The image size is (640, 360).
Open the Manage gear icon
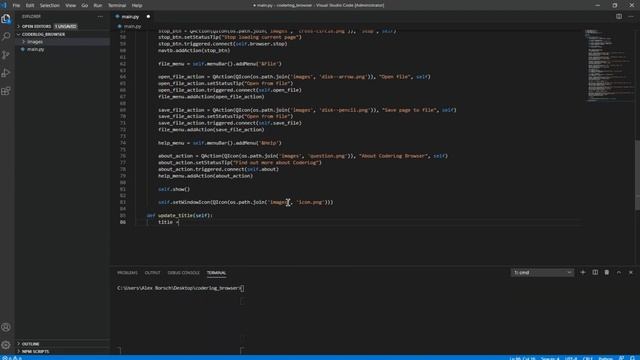click(6, 345)
